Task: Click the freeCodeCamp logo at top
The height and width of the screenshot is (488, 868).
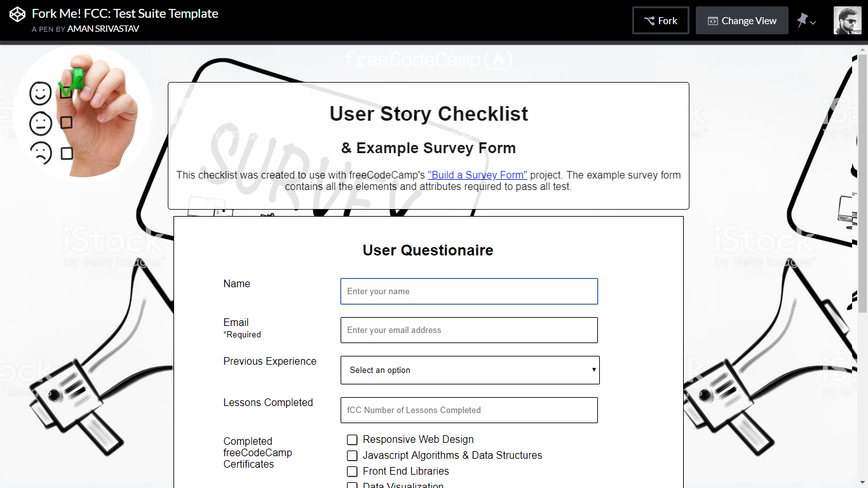Action: click(x=429, y=60)
